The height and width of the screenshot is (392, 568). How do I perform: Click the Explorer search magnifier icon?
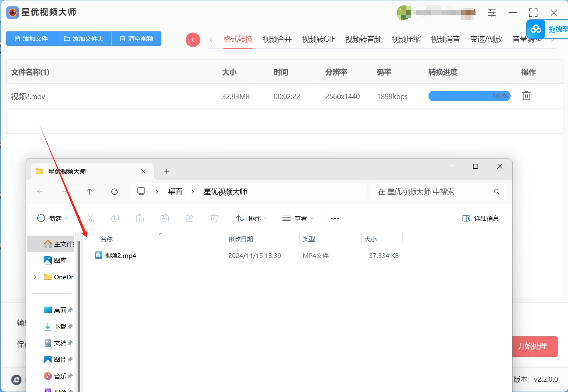[x=497, y=191]
